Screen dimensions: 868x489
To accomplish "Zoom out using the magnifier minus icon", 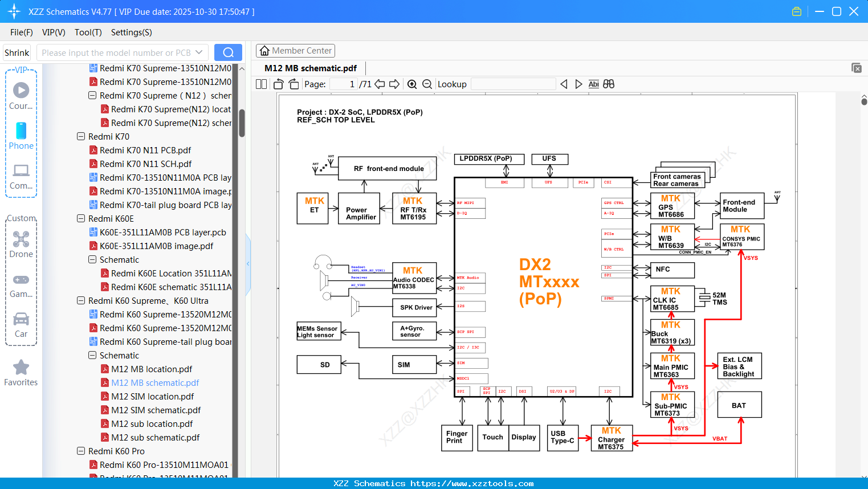I will [x=427, y=84].
